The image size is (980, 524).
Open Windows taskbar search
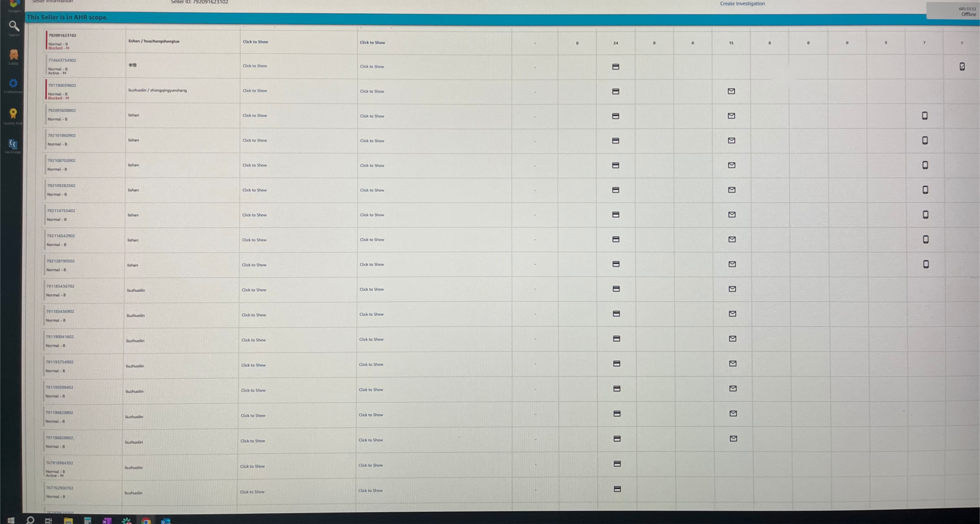[30, 520]
